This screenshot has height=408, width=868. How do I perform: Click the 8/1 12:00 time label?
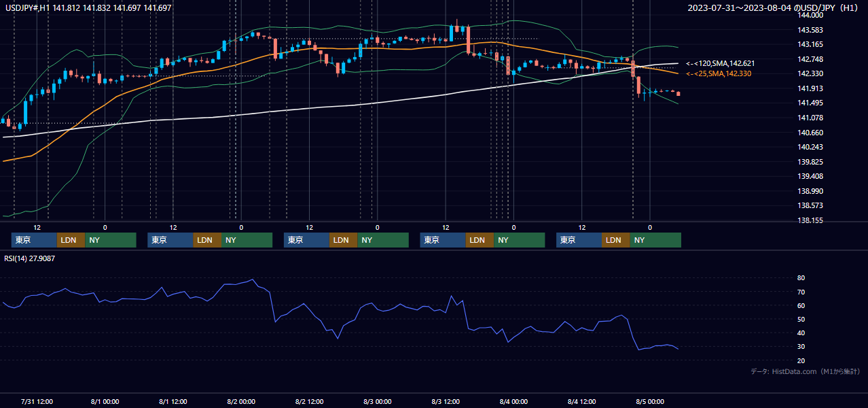pos(173,401)
